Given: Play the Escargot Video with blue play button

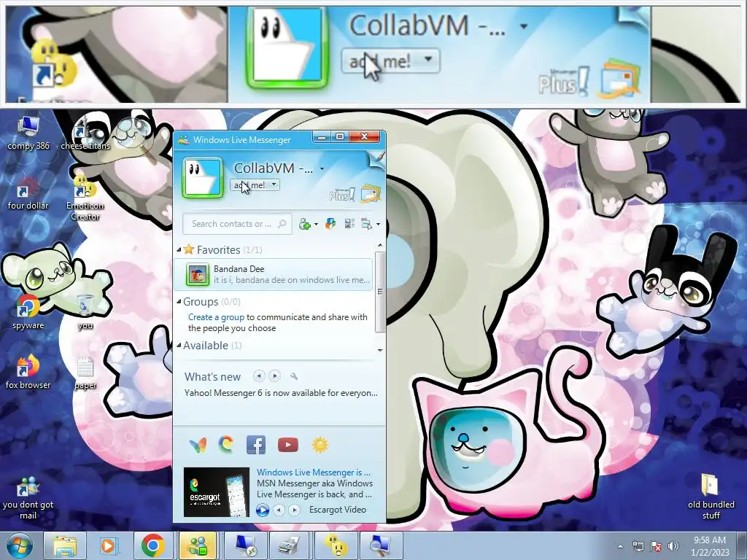Looking at the screenshot, I should point(263,510).
